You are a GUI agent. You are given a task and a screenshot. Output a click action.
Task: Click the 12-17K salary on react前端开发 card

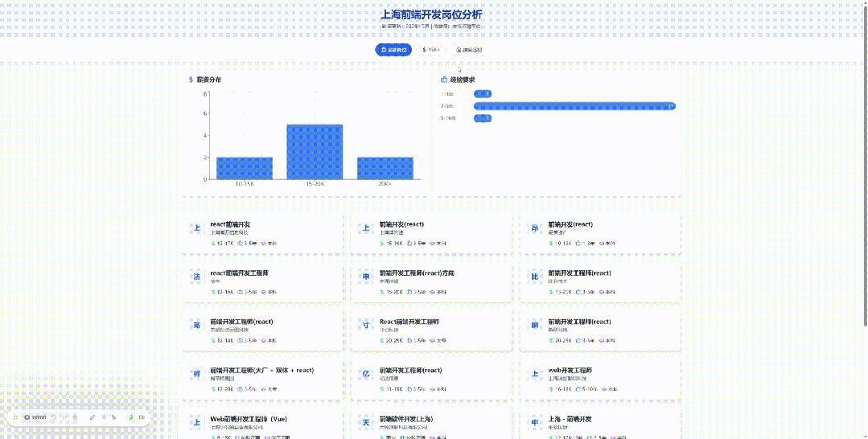coord(223,244)
